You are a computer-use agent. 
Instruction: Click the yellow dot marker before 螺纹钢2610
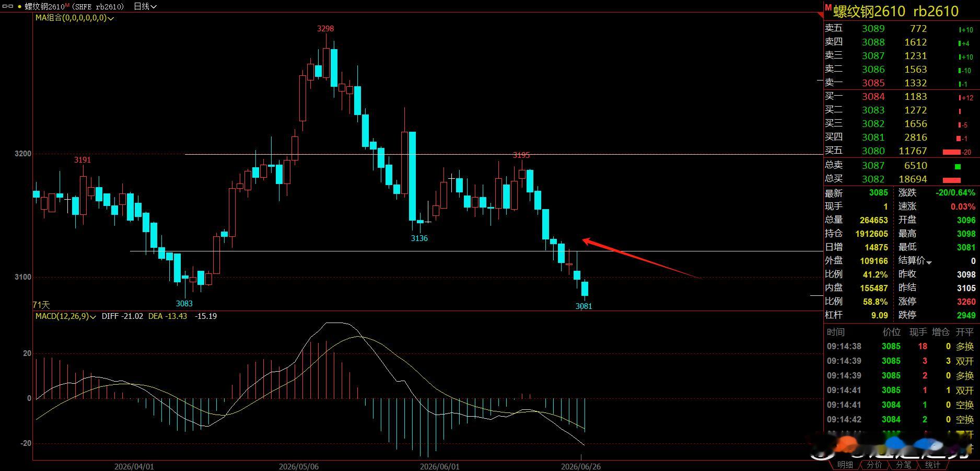coord(20,7)
